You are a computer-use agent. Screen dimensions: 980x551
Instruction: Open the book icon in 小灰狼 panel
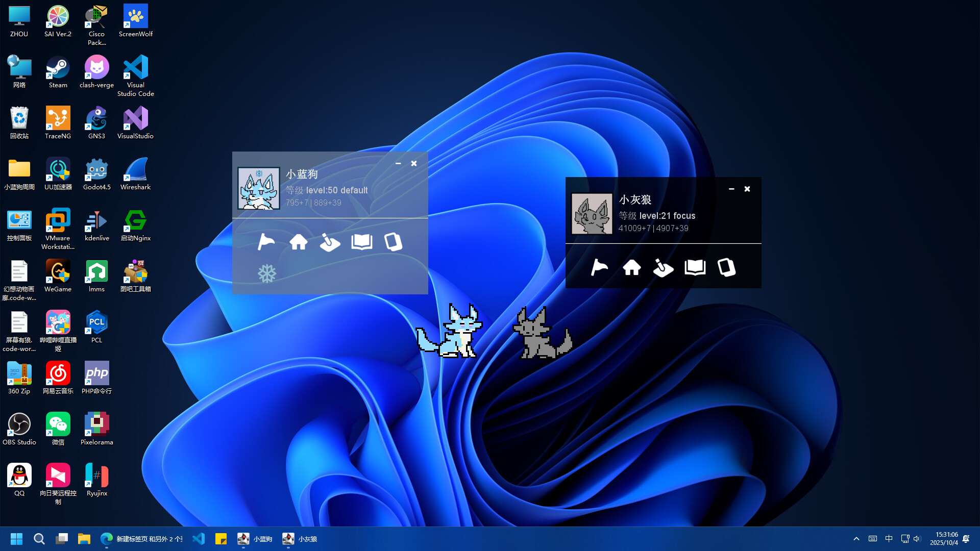[x=694, y=267]
